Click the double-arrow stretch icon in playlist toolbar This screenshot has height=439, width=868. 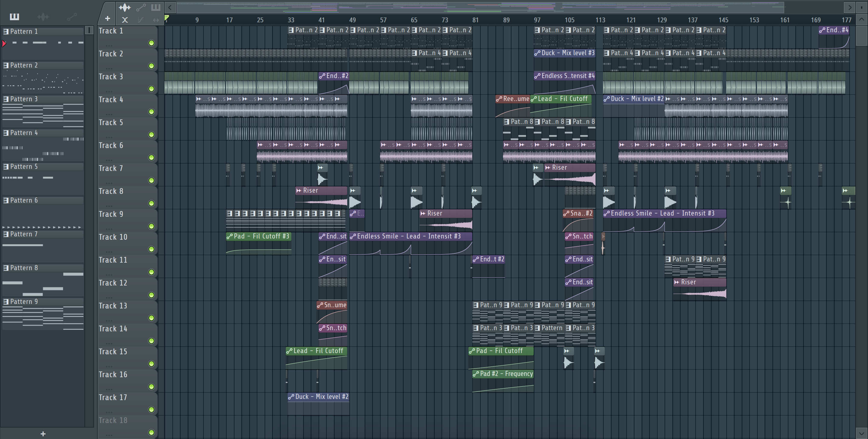(x=156, y=20)
